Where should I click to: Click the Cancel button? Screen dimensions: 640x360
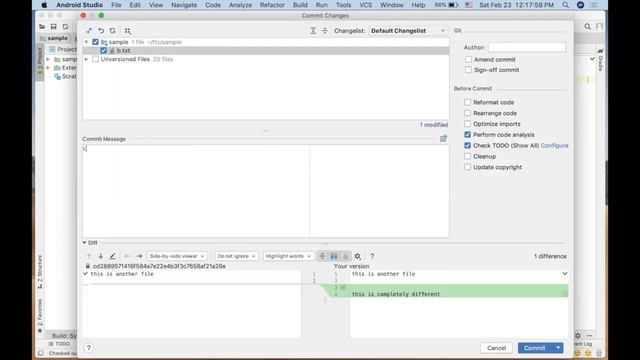[496, 348]
